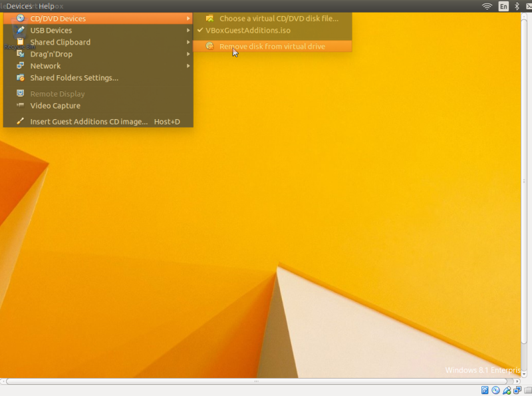Click the Video Capture icon
This screenshot has height=396, width=532.
21,105
